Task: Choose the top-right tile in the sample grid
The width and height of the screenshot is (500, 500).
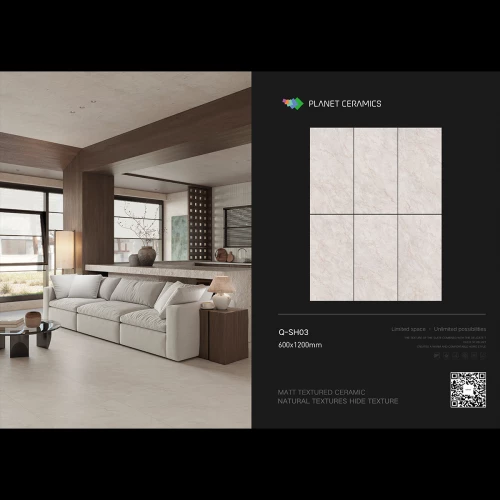Action: click(x=420, y=171)
